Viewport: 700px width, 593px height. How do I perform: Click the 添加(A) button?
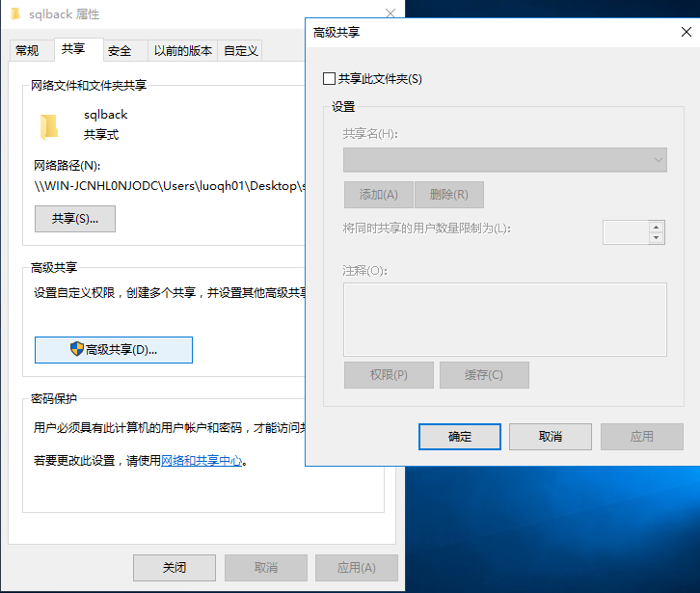[379, 195]
